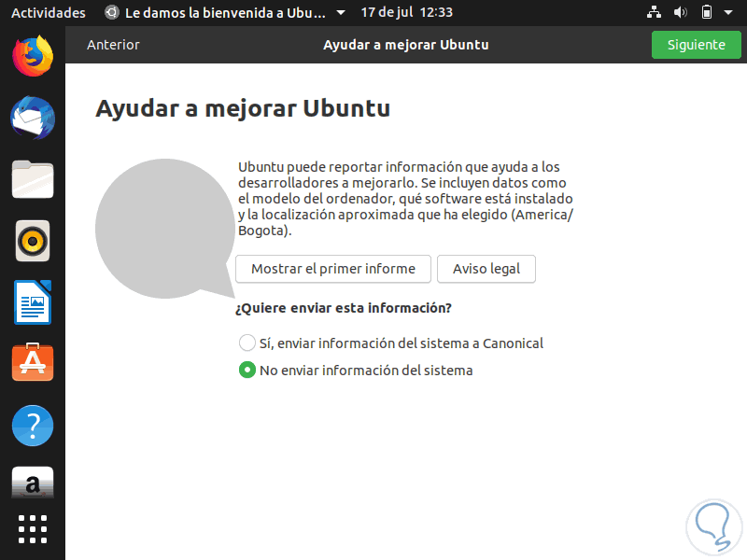Image resolution: width=747 pixels, height=560 pixels.
Task: Click the 'Ayudar a mejorar Ubuntu' header title
Action: coord(406,45)
